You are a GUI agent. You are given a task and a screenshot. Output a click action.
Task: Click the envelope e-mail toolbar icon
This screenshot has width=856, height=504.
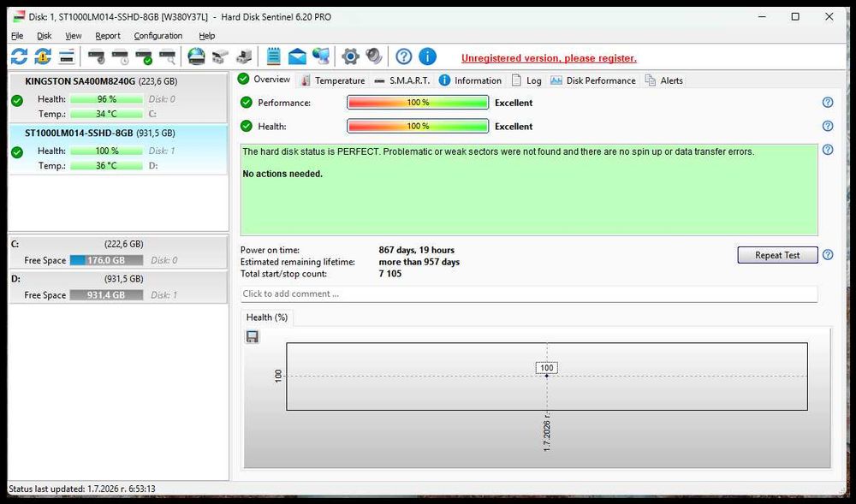(x=298, y=56)
